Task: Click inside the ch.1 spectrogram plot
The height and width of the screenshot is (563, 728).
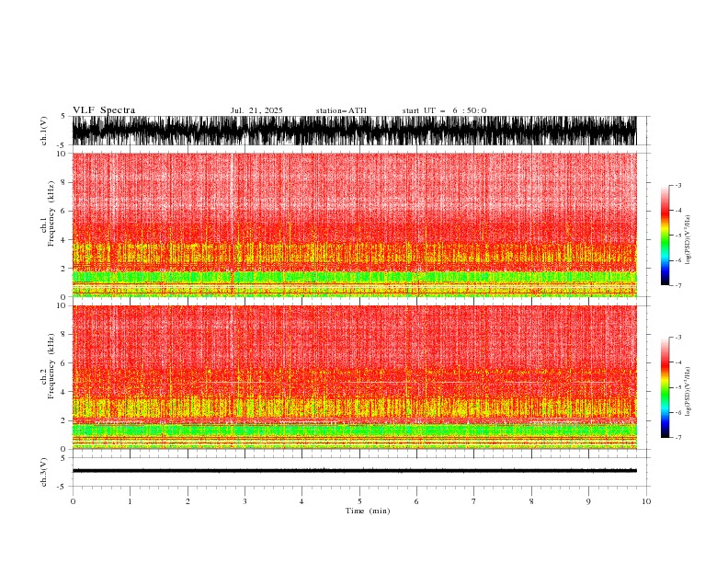Action: (354, 224)
